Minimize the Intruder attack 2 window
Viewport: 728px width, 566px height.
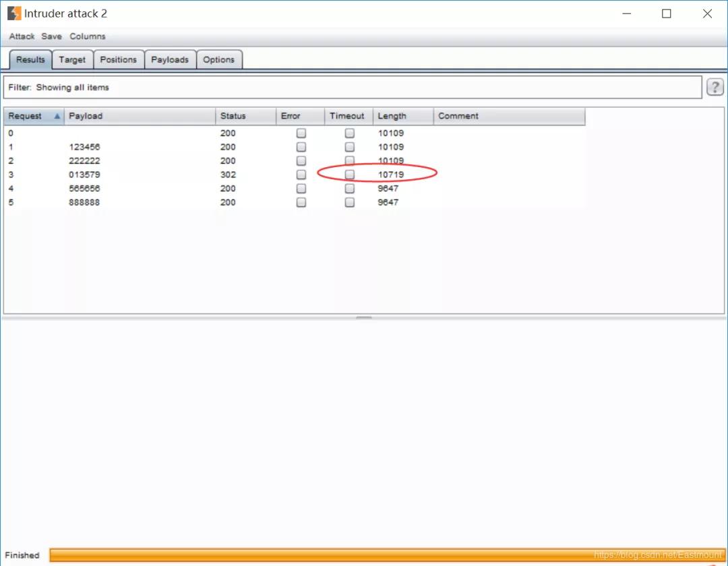coord(627,13)
